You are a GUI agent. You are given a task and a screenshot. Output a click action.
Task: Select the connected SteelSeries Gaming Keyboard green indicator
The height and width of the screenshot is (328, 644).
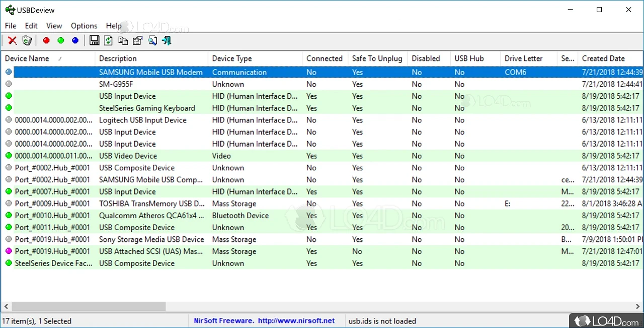coord(9,108)
